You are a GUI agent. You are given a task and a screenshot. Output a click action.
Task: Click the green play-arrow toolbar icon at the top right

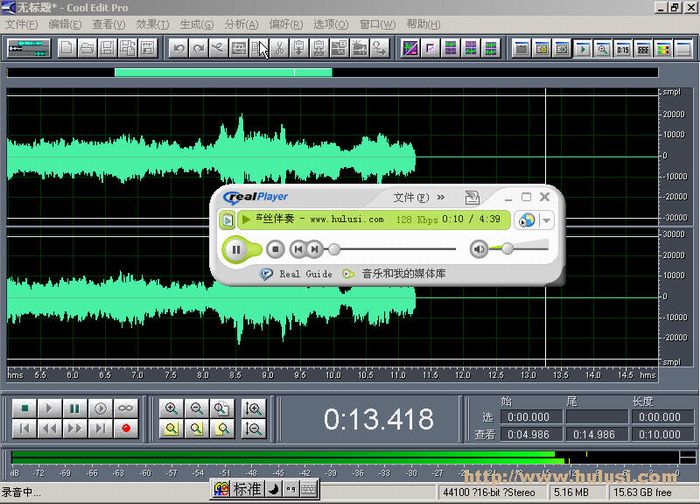[x=582, y=48]
